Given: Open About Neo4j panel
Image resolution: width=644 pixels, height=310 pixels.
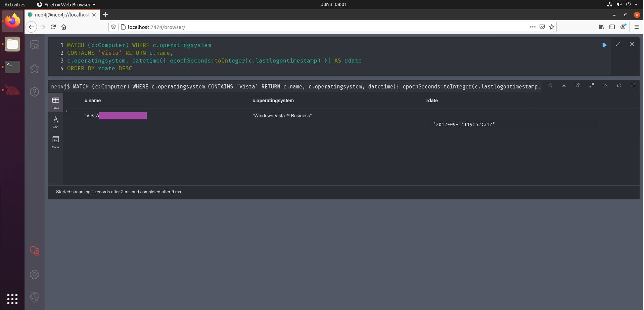Looking at the screenshot, I should (35, 297).
